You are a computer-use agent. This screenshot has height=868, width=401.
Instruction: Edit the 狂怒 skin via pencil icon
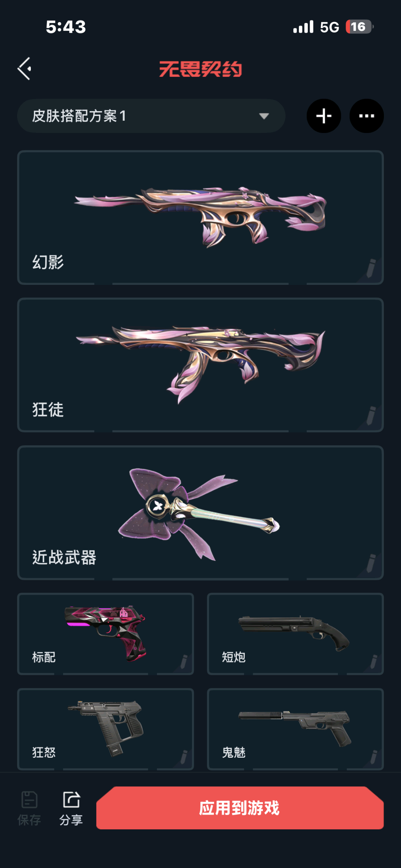click(184, 757)
